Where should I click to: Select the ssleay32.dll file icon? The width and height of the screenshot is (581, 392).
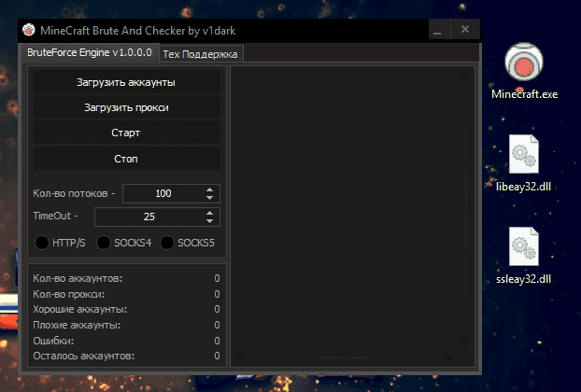tap(524, 246)
